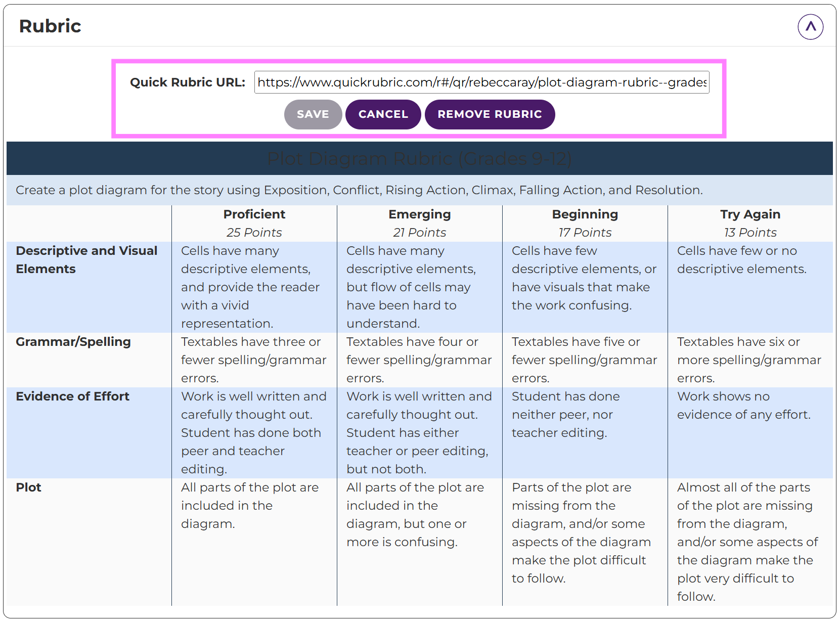Image resolution: width=840 pixels, height=623 pixels.
Task: Collapse the Rubric panel with the chevron icon
Action: pyautogui.click(x=810, y=27)
